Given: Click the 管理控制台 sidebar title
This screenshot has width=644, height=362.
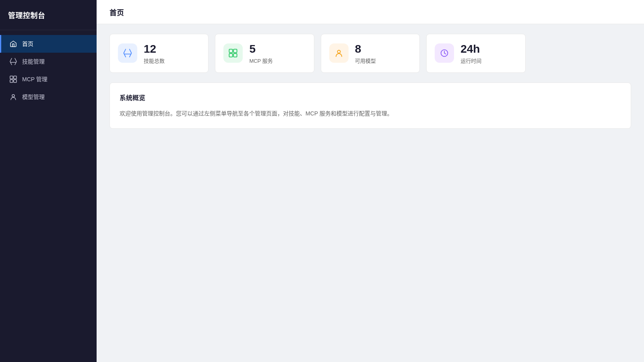Looking at the screenshot, I should tap(27, 15).
